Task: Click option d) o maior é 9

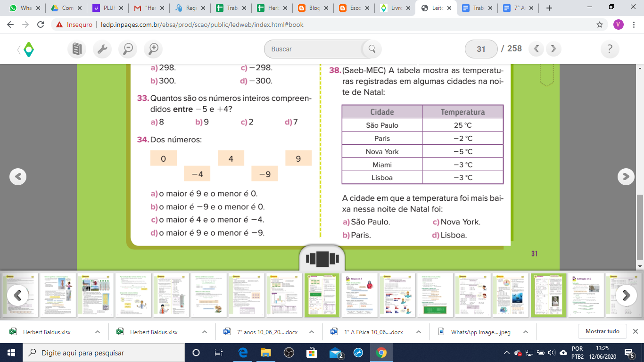Action: point(207,233)
